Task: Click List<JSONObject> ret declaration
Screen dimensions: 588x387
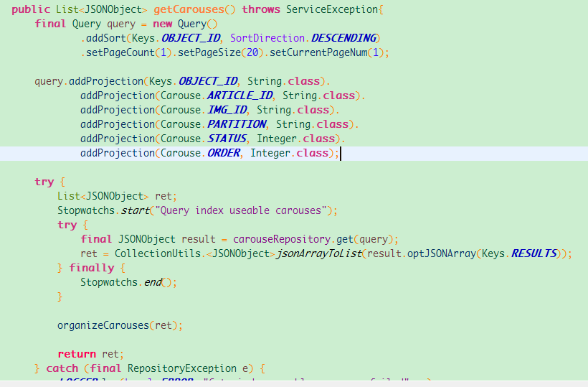Action: pyautogui.click(x=117, y=196)
